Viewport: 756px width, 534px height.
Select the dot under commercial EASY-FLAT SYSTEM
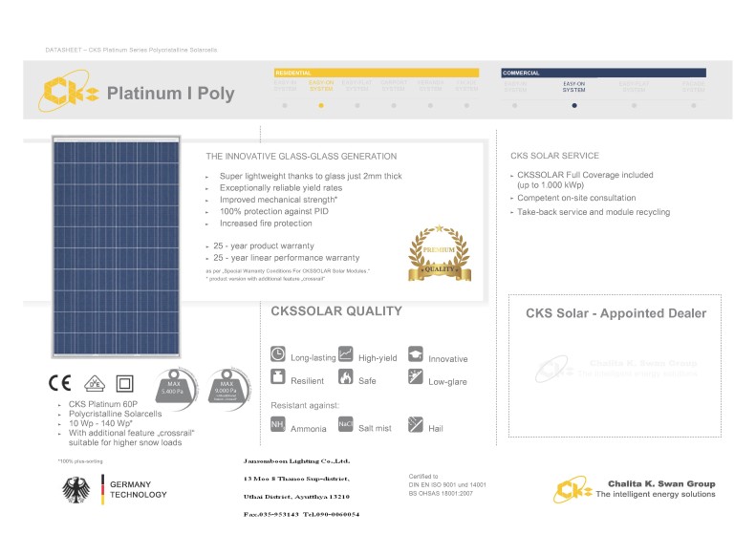(x=634, y=105)
